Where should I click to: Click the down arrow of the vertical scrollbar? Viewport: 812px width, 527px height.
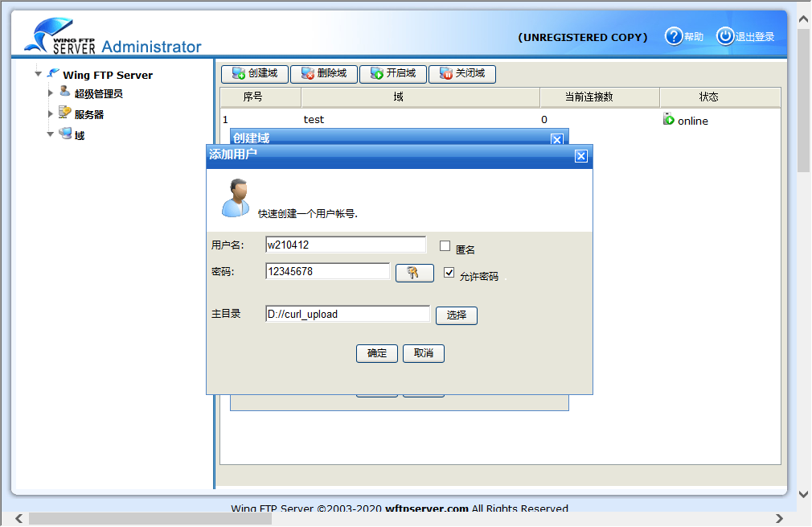[x=802, y=493]
